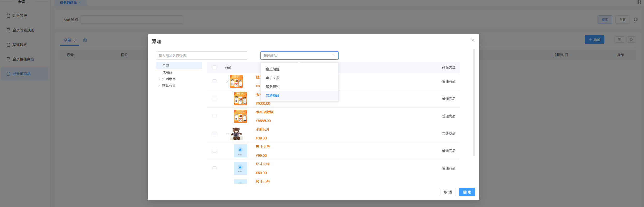Click 版本:旗舰版 product thumbnail
644x207 pixels.
(x=240, y=116)
